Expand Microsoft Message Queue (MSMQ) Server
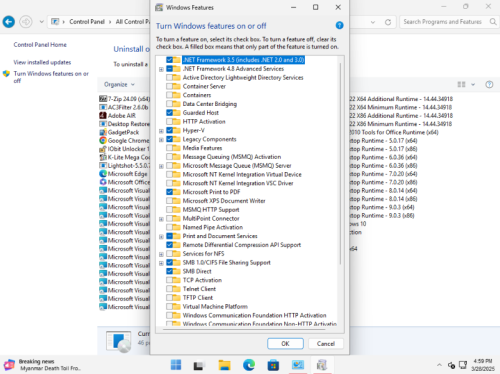This screenshot has height=374, width=500. (161, 166)
